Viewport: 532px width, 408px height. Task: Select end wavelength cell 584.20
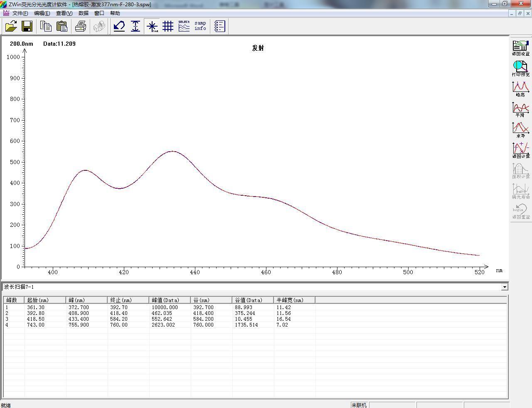119,319
